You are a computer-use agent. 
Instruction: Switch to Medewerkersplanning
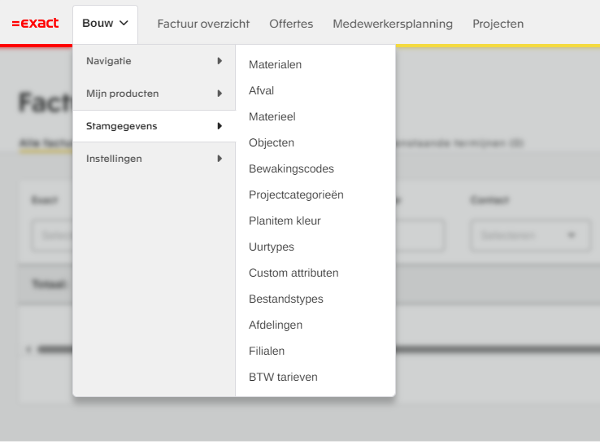point(392,23)
